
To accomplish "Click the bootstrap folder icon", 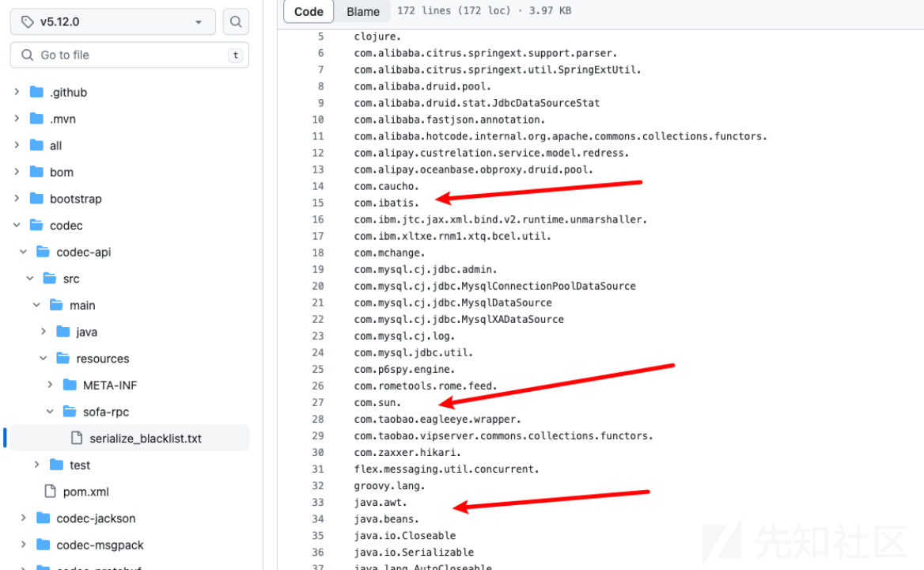I will (x=36, y=199).
